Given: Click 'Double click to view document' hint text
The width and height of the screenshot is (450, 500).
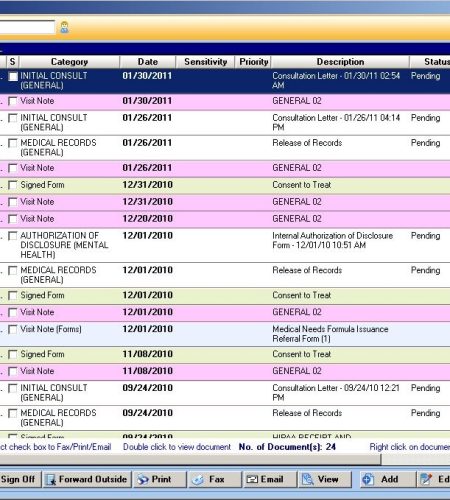Looking at the screenshot, I should pos(177,447).
